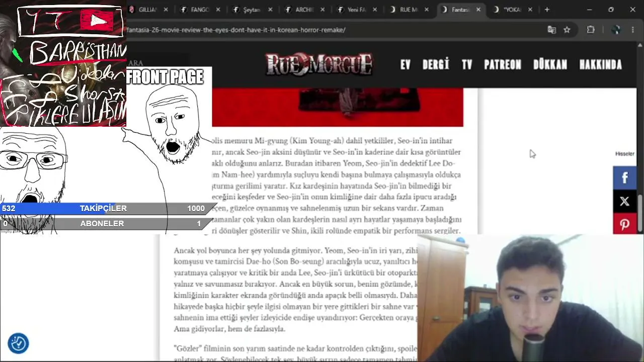644x362 pixels.
Task: Open the DÜKKAN shop link
Action: click(x=550, y=65)
